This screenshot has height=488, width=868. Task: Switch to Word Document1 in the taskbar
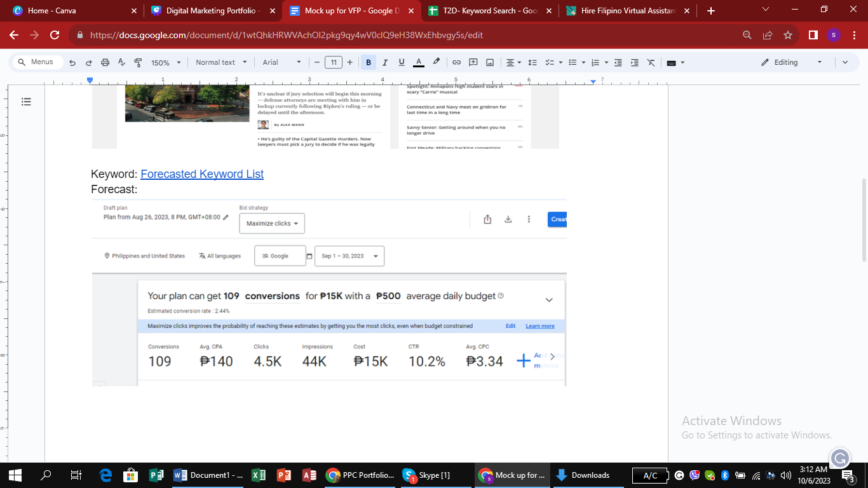[208, 475]
